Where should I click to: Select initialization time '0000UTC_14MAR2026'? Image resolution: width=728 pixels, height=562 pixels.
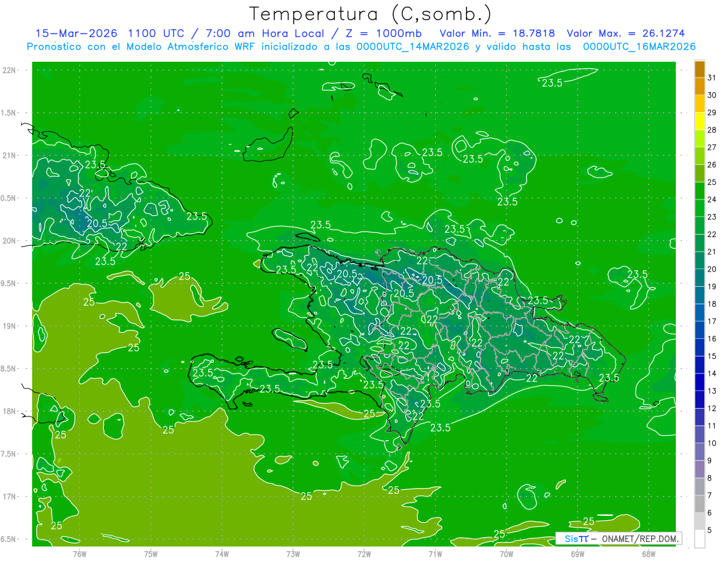point(413,47)
